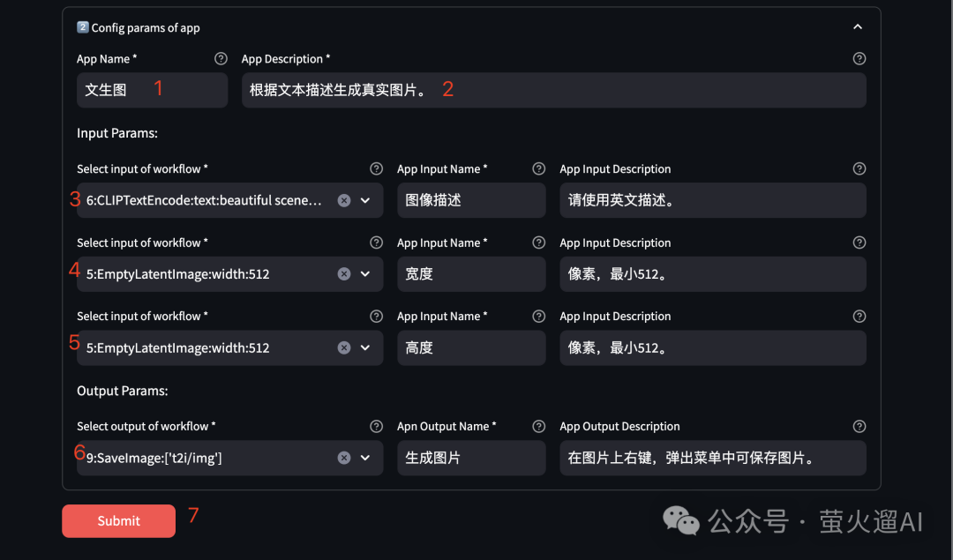Screen dimensions: 953x560
Task: Select the App Description text field
Action: (553, 89)
